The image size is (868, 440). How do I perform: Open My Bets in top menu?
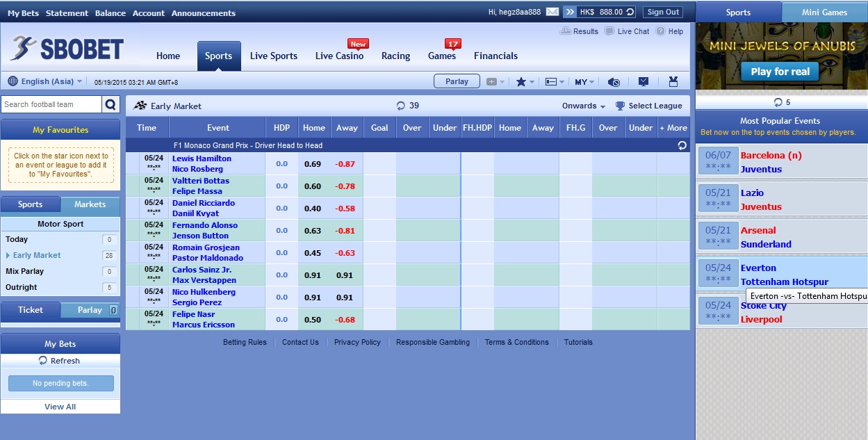coord(23,13)
